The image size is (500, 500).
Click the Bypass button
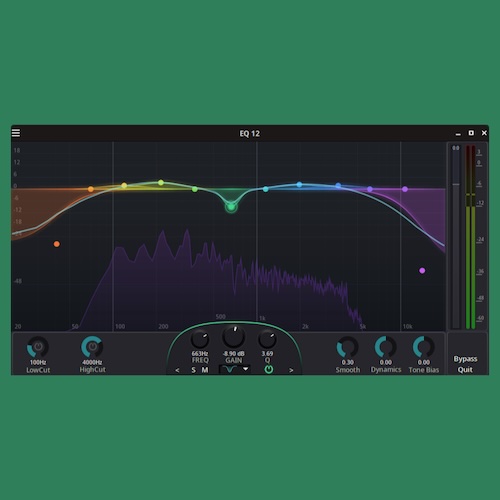point(465,359)
